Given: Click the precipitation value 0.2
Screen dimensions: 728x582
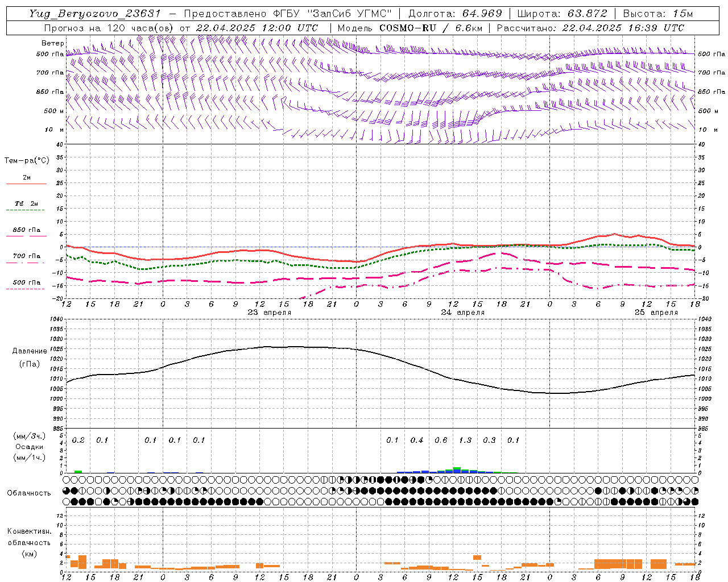Looking at the screenshot, I should pos(78,440).
